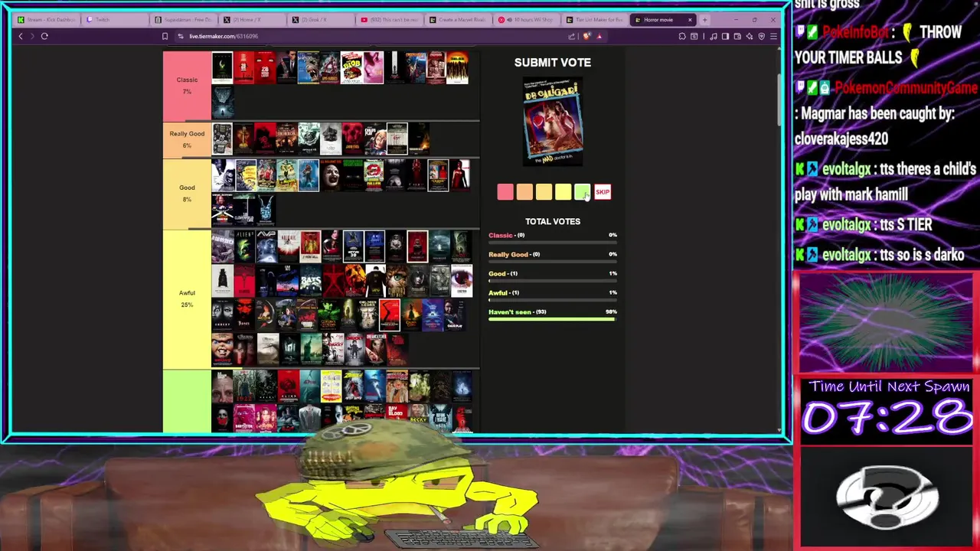Open the share icon in the address bar
The height and width of the screenshot is (551, 980).
tap(571, 36)
